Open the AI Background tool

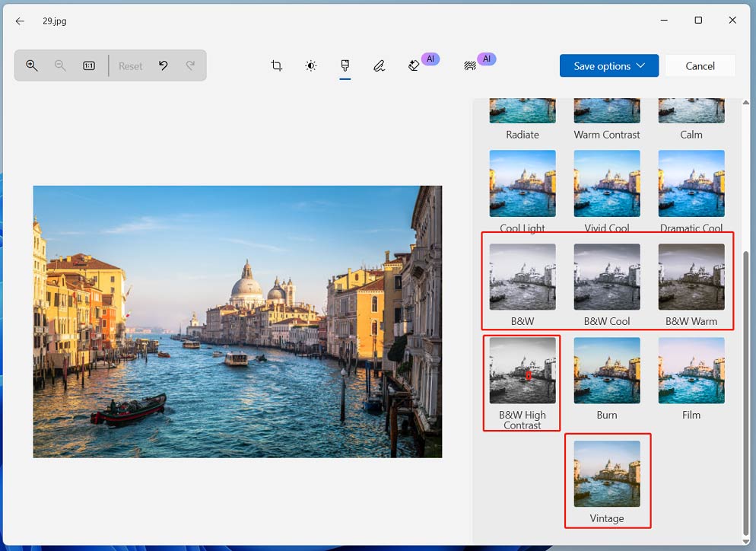tap(470, 65)
